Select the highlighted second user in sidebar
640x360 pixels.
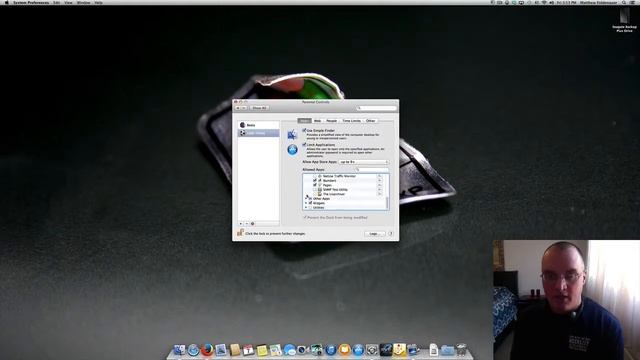coord(258,133)
